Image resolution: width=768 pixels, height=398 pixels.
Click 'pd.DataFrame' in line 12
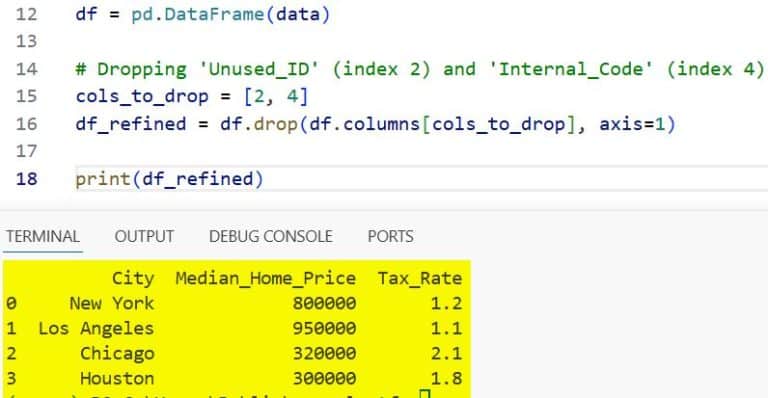(198, 14)
